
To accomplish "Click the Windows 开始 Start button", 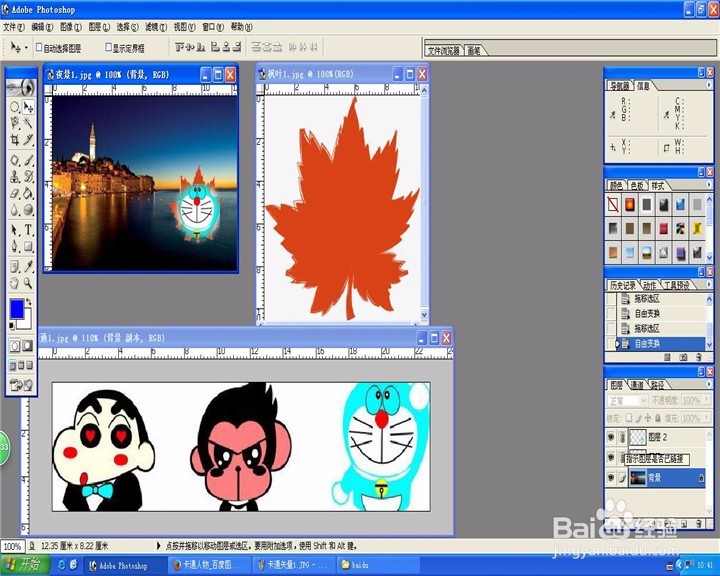I will 24,565.
